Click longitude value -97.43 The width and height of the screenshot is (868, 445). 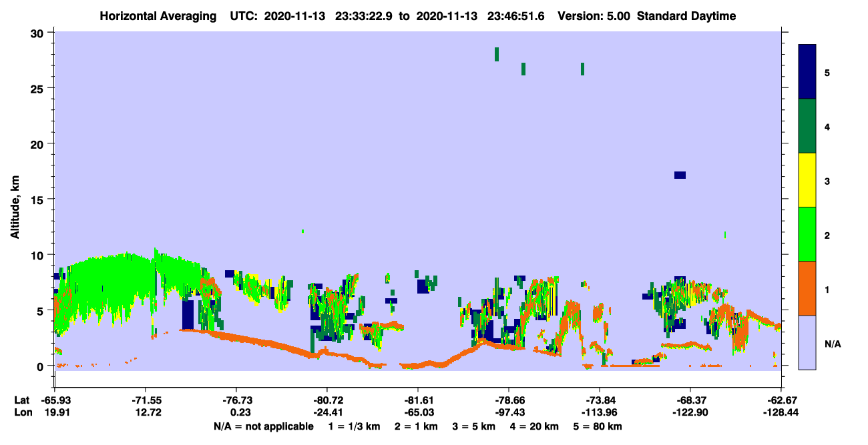coord(509,412)
